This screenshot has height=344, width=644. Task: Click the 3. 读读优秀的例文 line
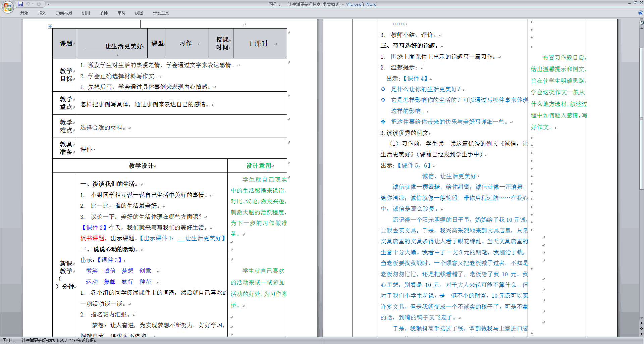pos(405,133)
